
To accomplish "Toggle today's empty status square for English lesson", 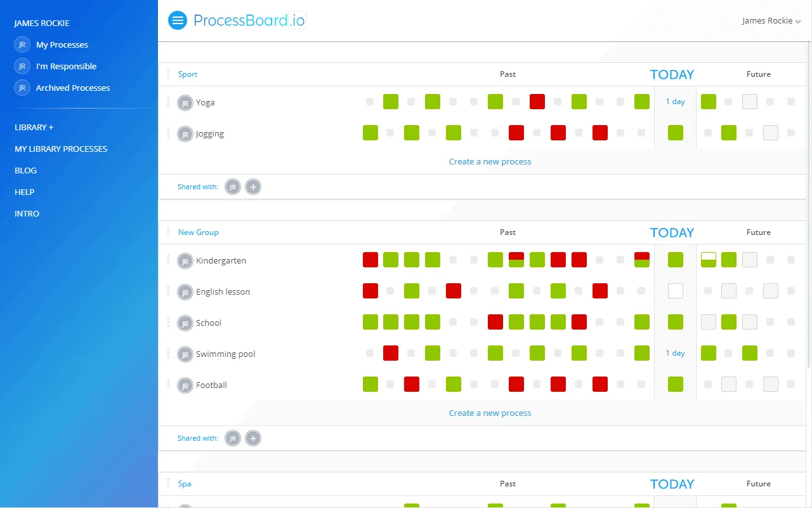I will tap(675, 290).
